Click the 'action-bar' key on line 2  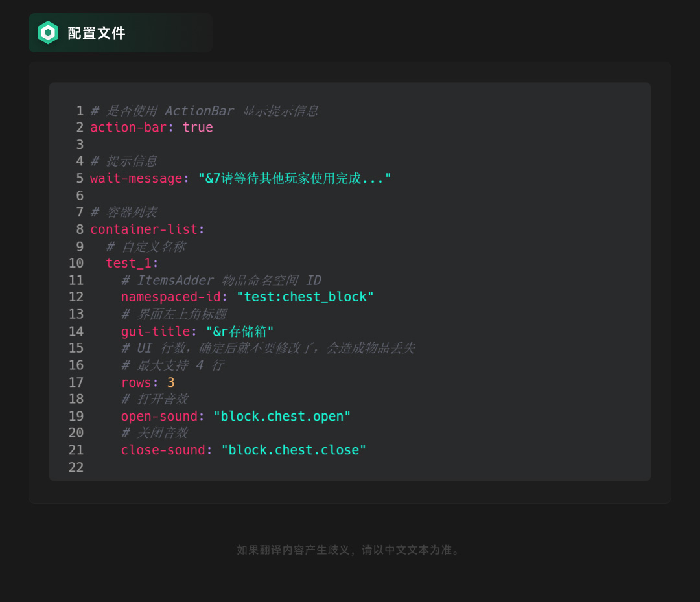[x=128, y=128]
